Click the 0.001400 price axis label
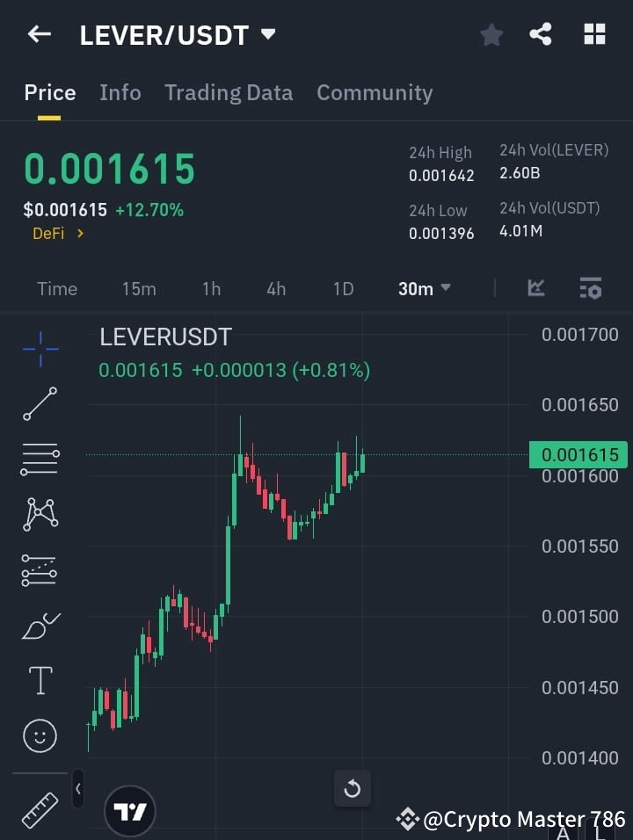 click(x=580, y=758)
